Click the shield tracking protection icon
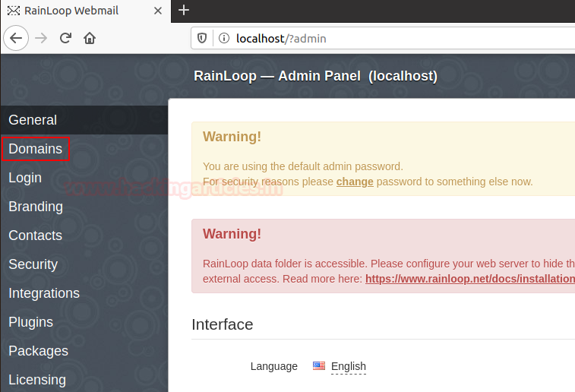Viewport: 575px width, 392px height. [x=203, y=38]
